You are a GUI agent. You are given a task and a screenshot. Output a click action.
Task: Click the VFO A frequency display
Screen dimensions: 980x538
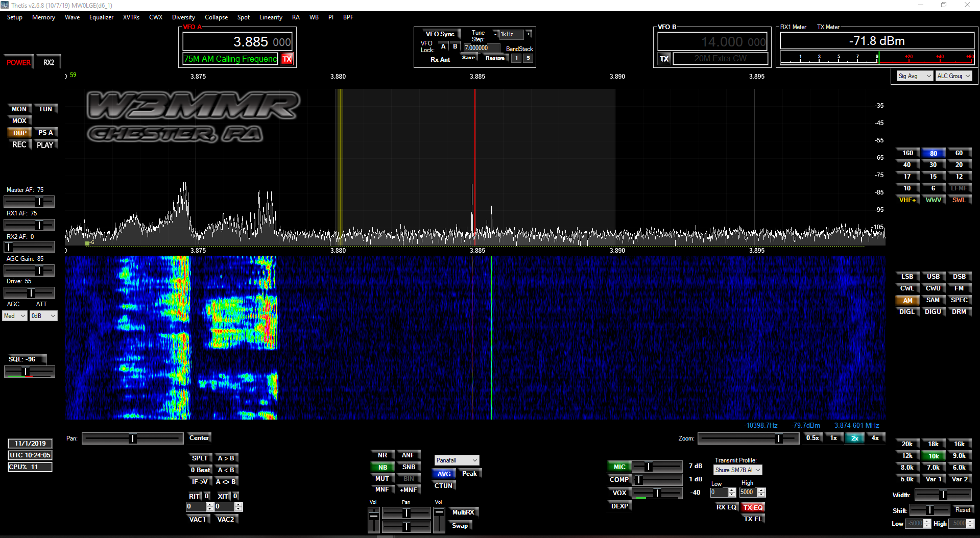point(237,42)
